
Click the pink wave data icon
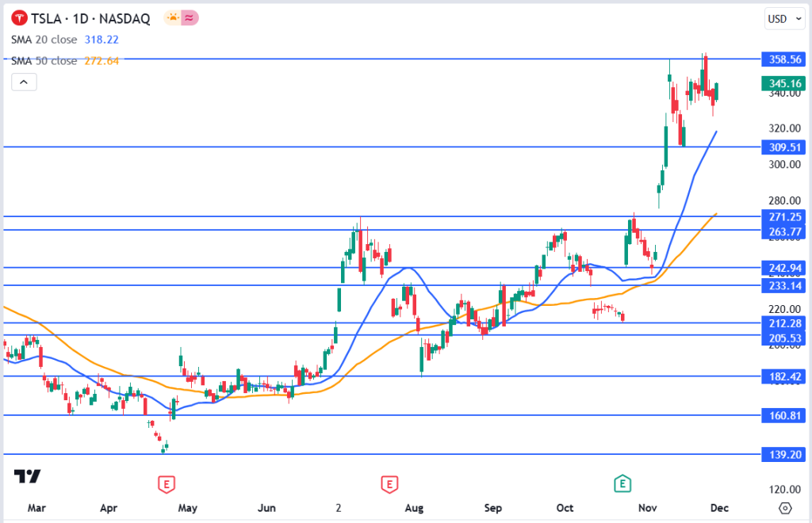(190, 18)
